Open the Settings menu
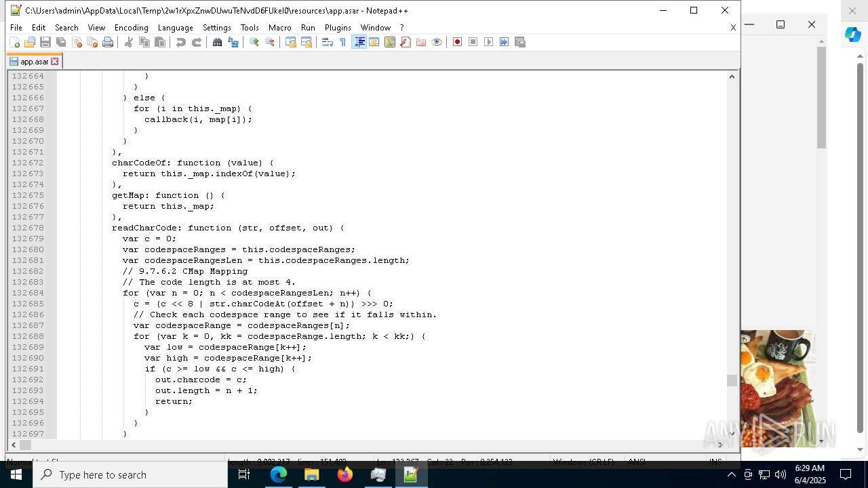The width and height of the screenshot is (868, 488). 217,28
